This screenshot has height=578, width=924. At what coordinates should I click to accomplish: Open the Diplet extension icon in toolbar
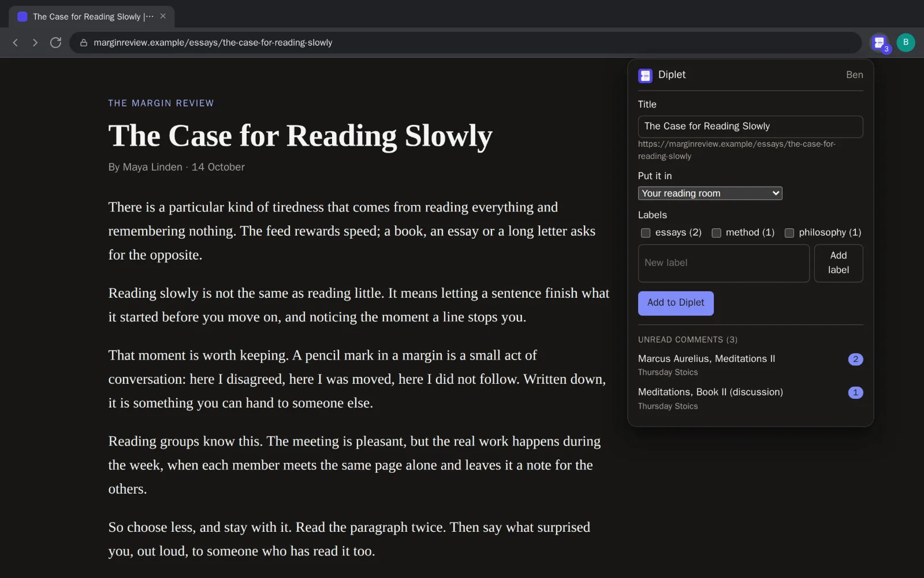click(x=880, y=43)
